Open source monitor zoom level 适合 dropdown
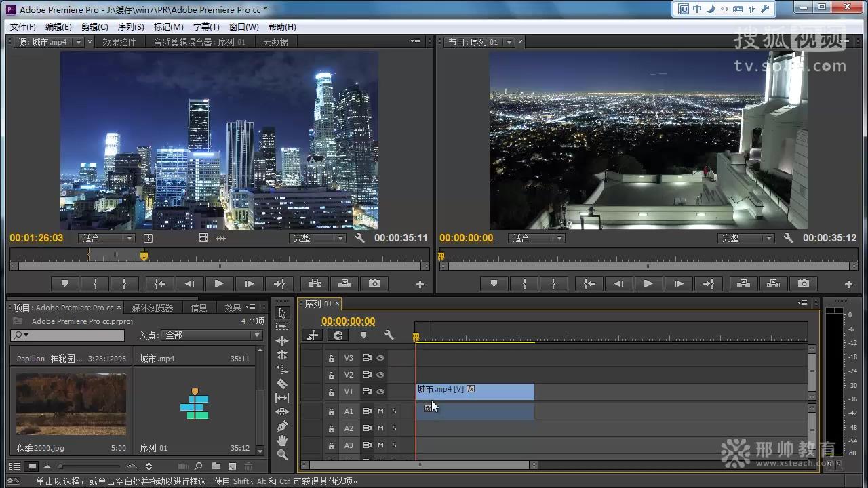Viewport: 868px width, 488px height. click(108, 239)
